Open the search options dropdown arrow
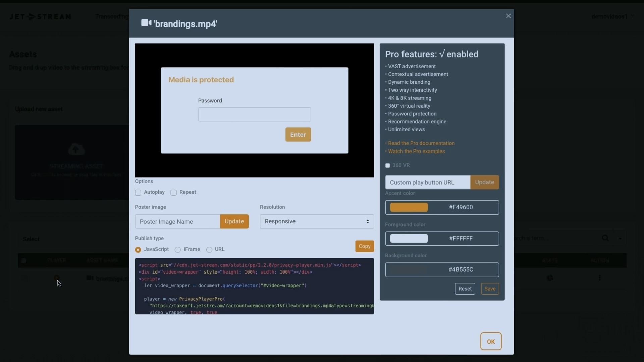This screenshot has width=644, height=362. (x=620, y=238)
